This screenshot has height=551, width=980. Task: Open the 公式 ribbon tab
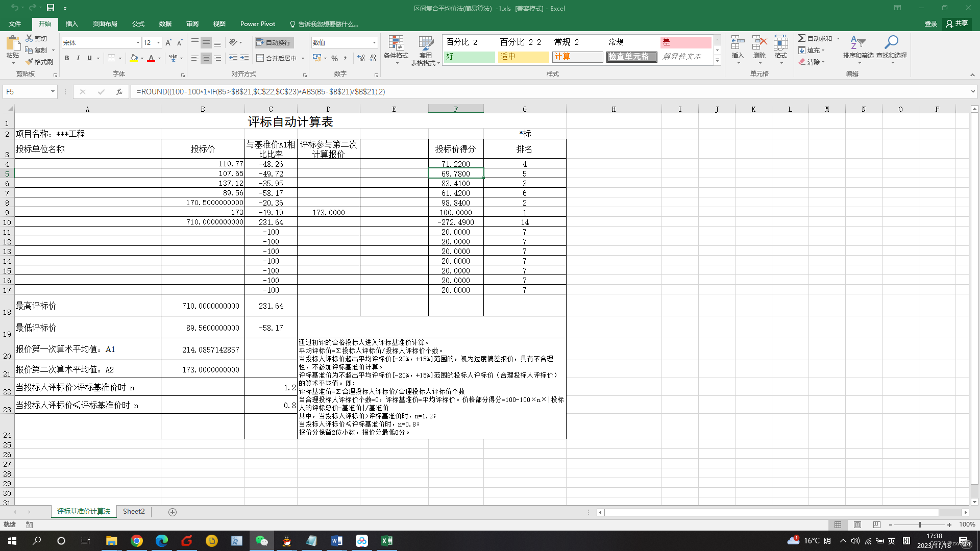pyautogui.click(x=138, y=24)
